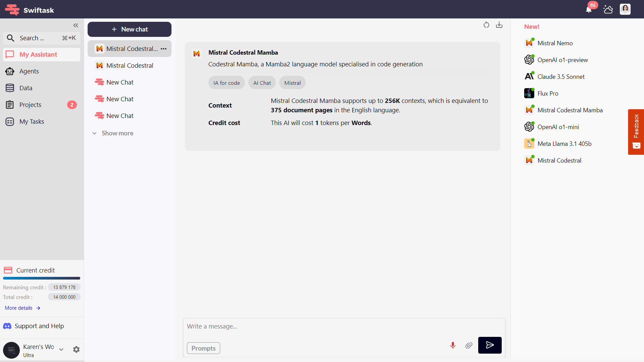Open More details about credits
Viewport: 644px width, 362px height.
pyautogui.click(x=18, y=308)
